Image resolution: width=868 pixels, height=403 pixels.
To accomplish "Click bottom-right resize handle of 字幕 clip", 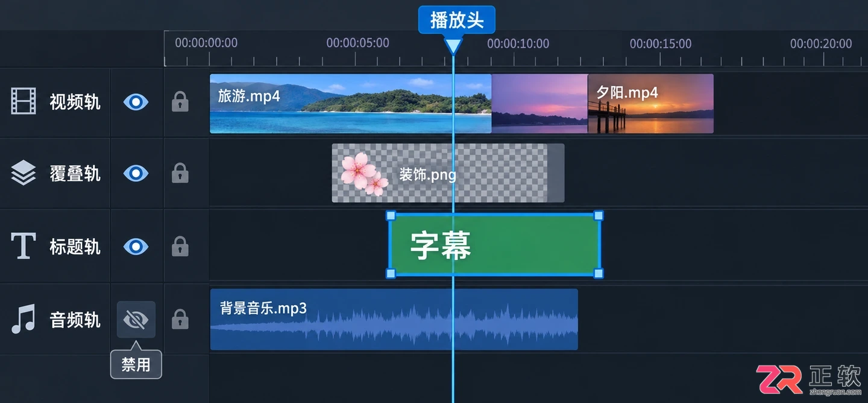I will [x=599, y=274].
